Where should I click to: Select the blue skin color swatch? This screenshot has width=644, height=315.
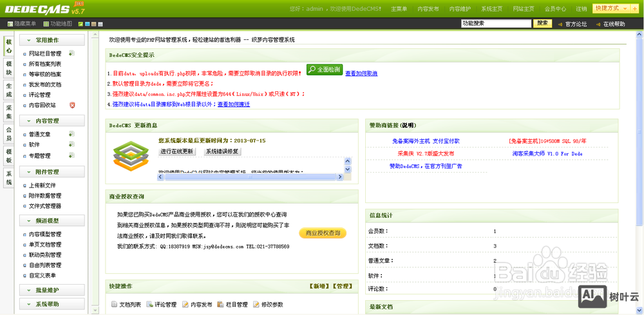pos(87,24)
